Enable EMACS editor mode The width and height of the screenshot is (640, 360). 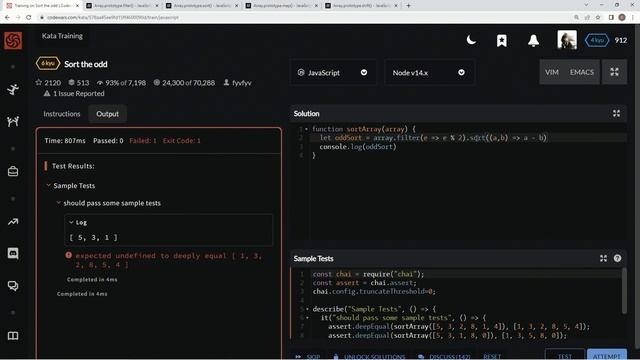point(582,72)
